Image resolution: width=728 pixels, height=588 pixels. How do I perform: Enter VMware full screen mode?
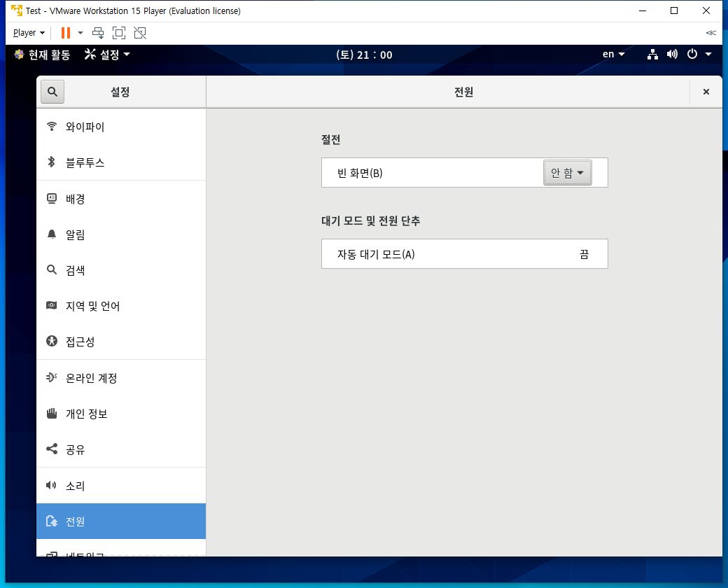click(x=119, y=33)
